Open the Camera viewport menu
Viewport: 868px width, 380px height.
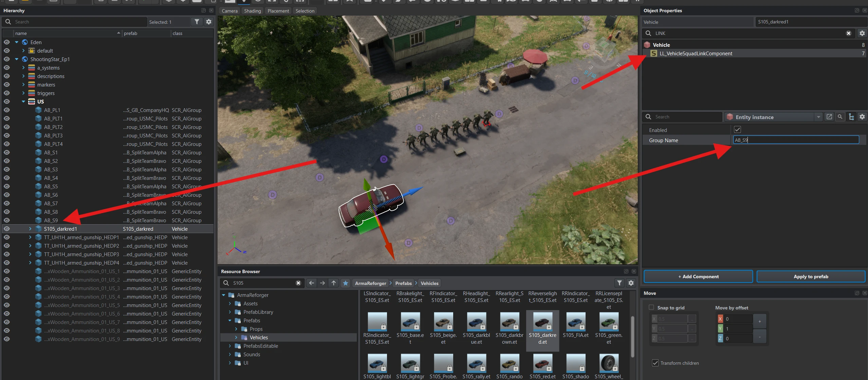click(229, 11)
